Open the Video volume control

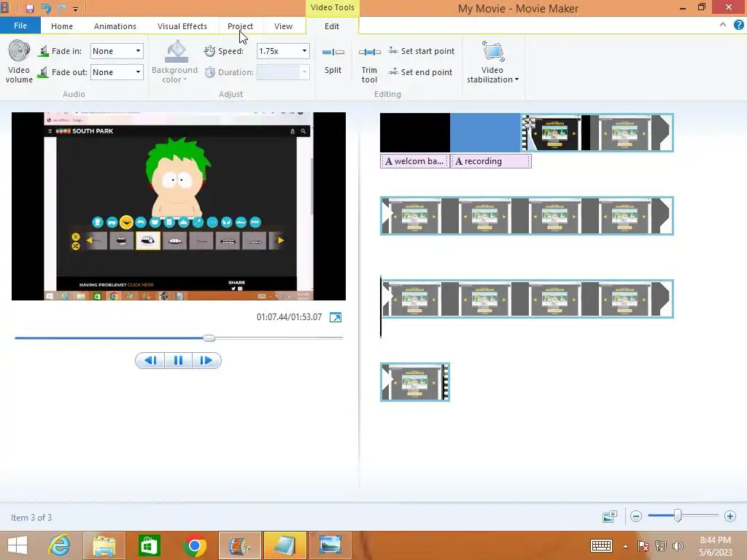(x=19, y=61)
